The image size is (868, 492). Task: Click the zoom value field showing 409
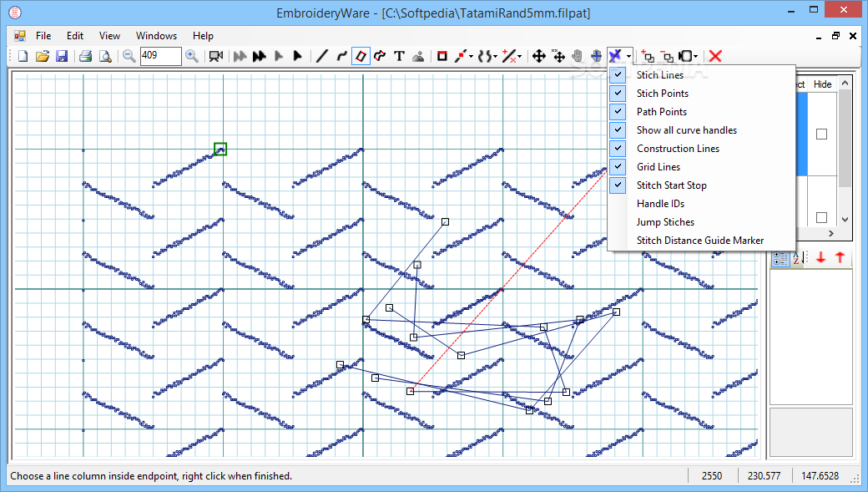pos(160,56)
